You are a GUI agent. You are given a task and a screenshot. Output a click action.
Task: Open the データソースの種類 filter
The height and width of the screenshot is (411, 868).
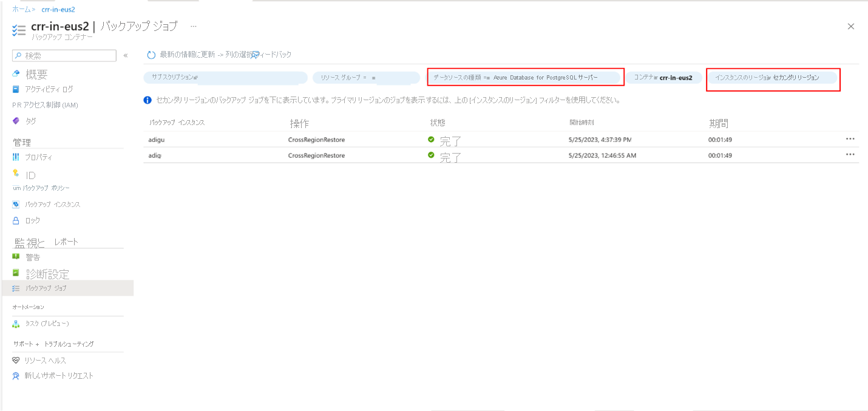coord(525,78)
